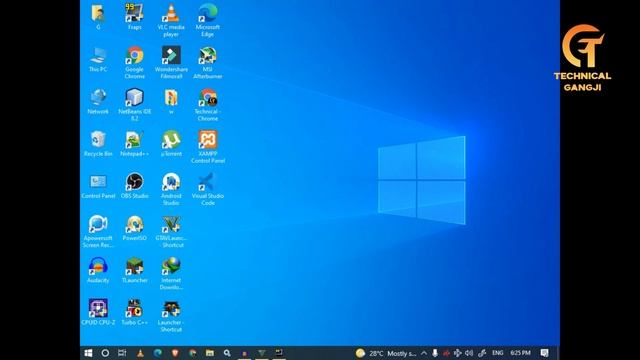Open Chrome from the taskbar

pyautogui.click(x=193, y=353)
